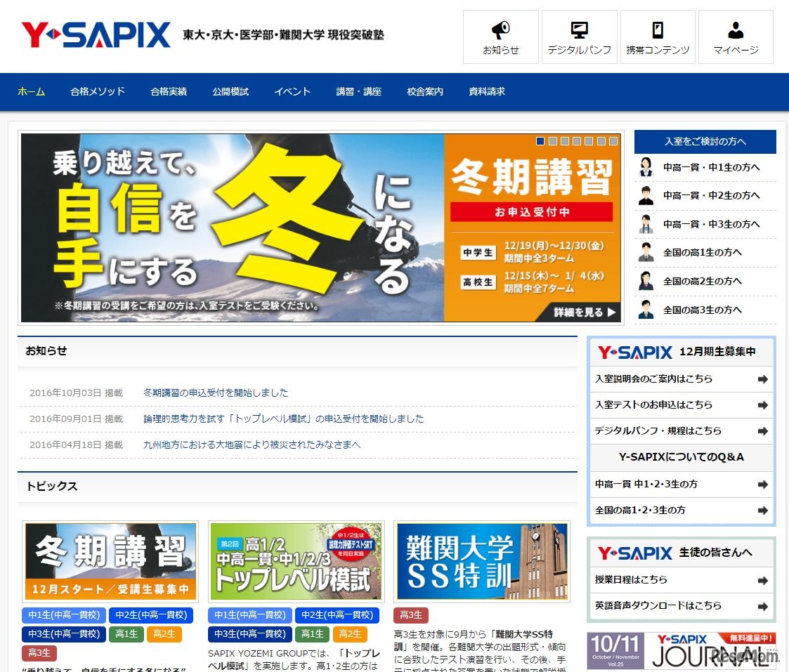This screenshot has width=789, height=672.
Task: Open the イベント navigation item
Action: (292, 91)
